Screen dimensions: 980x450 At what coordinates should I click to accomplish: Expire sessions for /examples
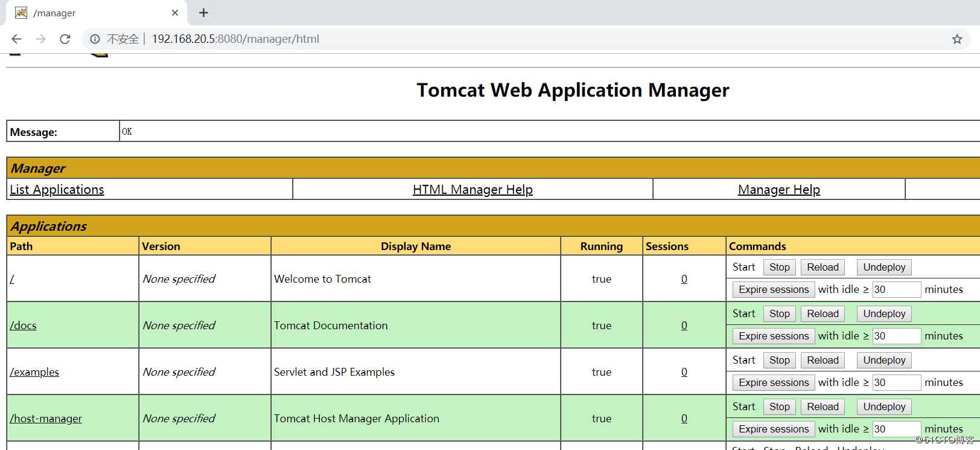pos(774,383)
